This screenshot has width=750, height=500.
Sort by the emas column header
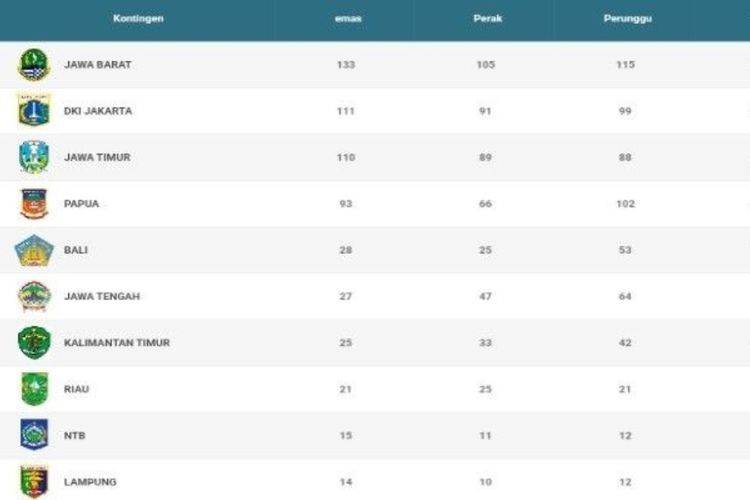tap(348, 19)
